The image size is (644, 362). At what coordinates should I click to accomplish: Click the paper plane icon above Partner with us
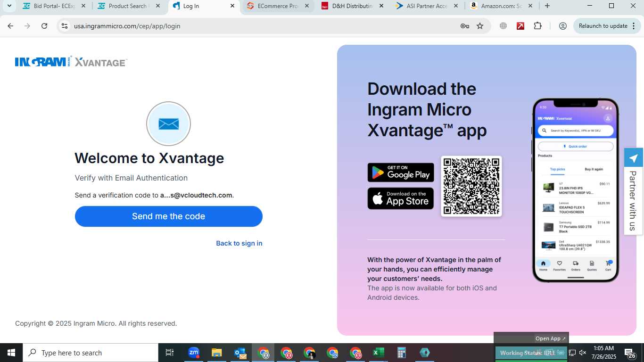(x=634, y=158)
